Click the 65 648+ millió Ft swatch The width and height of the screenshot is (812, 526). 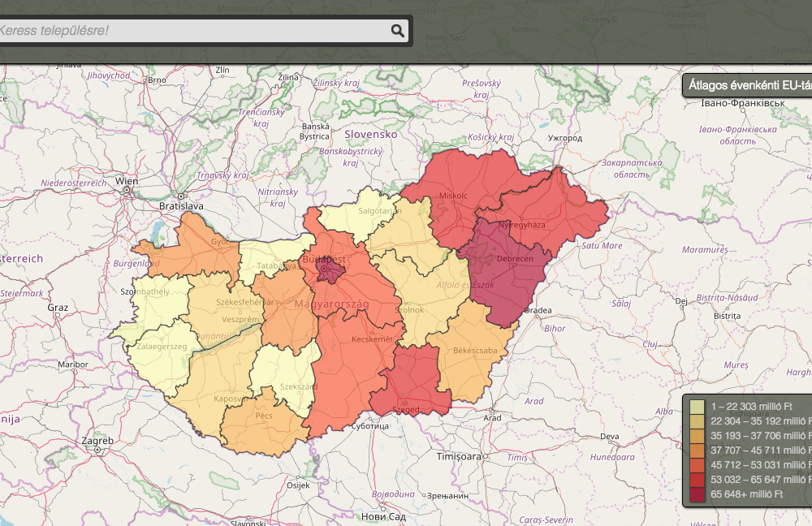pyautogui.click(x=697, y=494)
